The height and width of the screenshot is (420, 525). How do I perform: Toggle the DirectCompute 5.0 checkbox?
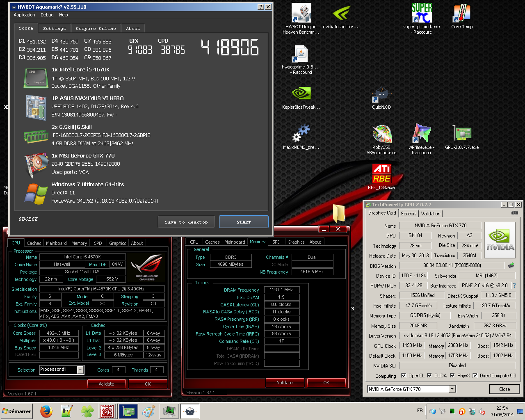pos(475,375)
